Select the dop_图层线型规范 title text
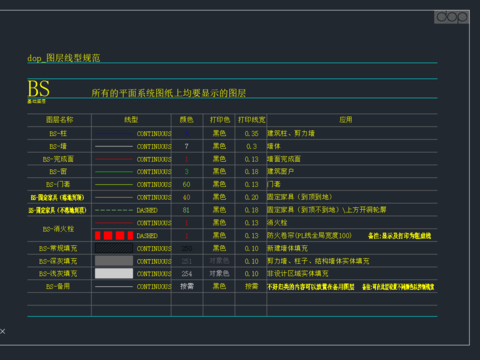 (64, 58)
